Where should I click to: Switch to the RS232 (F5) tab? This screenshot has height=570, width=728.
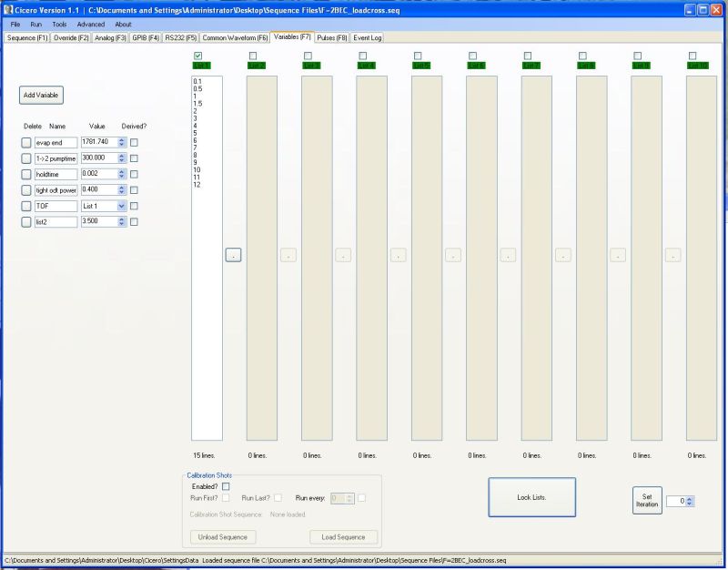click(180, 37)
